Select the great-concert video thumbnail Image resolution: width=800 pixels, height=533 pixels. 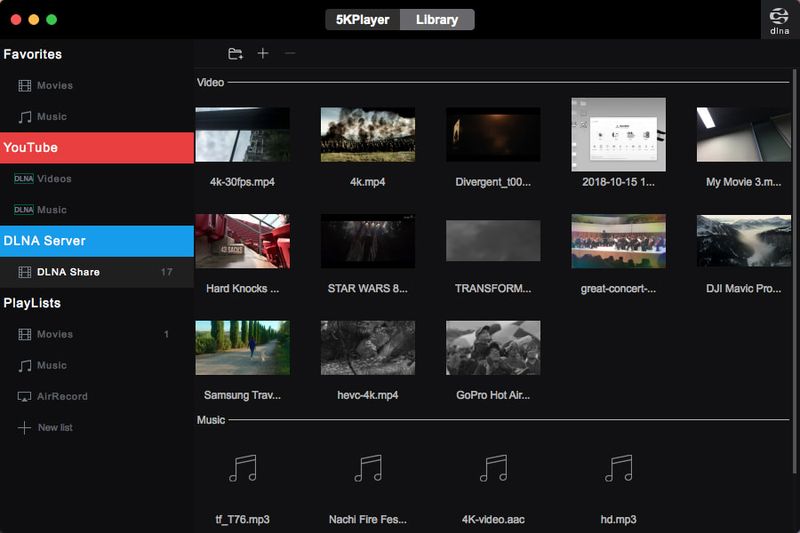click(618, 241)
